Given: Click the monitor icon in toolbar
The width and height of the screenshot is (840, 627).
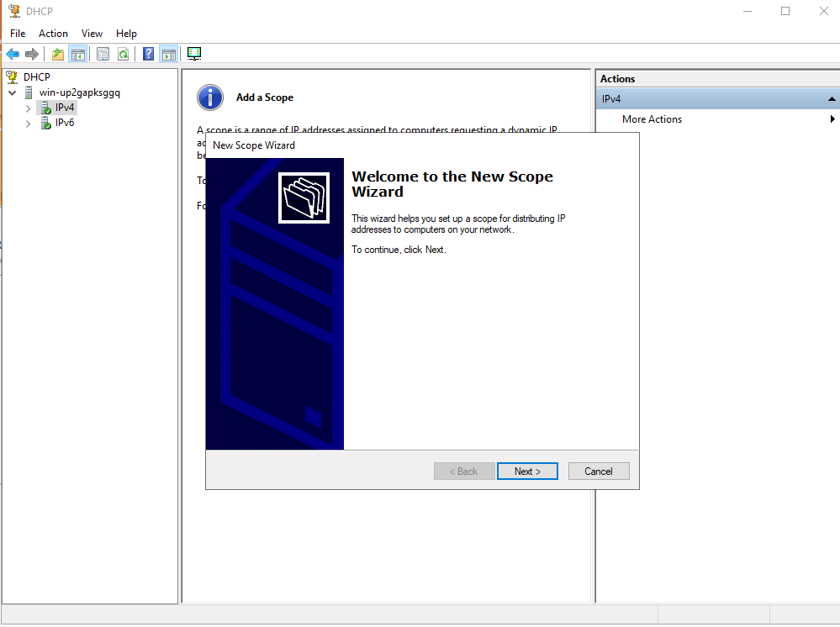Looking at the screenshot, I should (194, 54).
